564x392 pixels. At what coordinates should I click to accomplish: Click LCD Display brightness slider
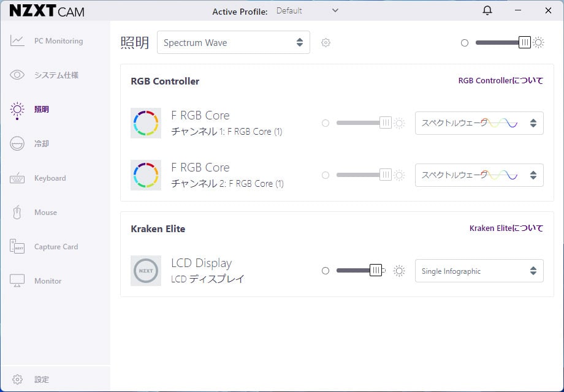pos(360,270)
